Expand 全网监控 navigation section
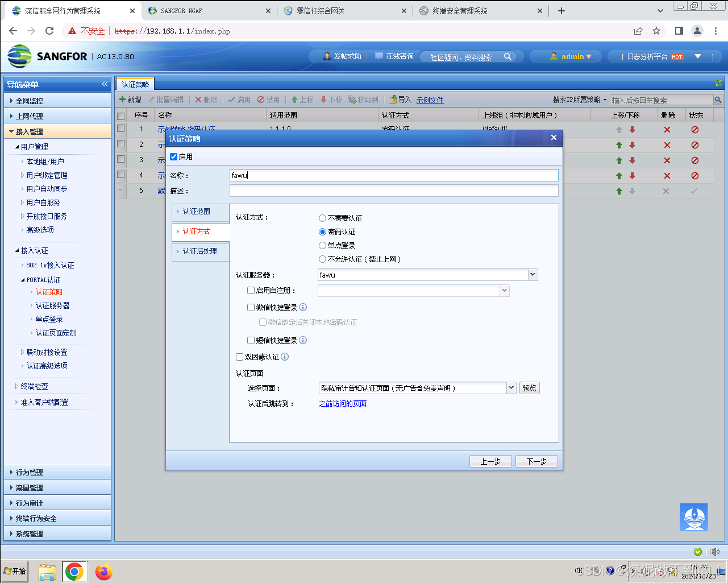728x583 pixels. (57, 101)
